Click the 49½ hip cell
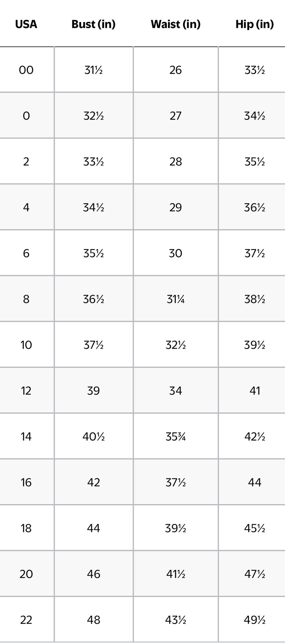Screen dimensions: 285x644 click(254, 620)
